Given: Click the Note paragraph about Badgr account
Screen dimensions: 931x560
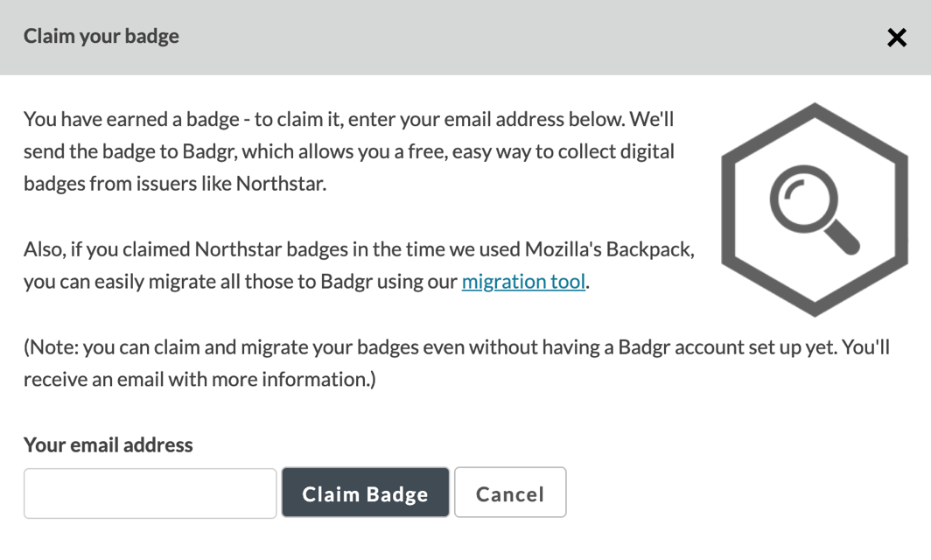Looking at the screenshot, I should [x=457, y=363].
